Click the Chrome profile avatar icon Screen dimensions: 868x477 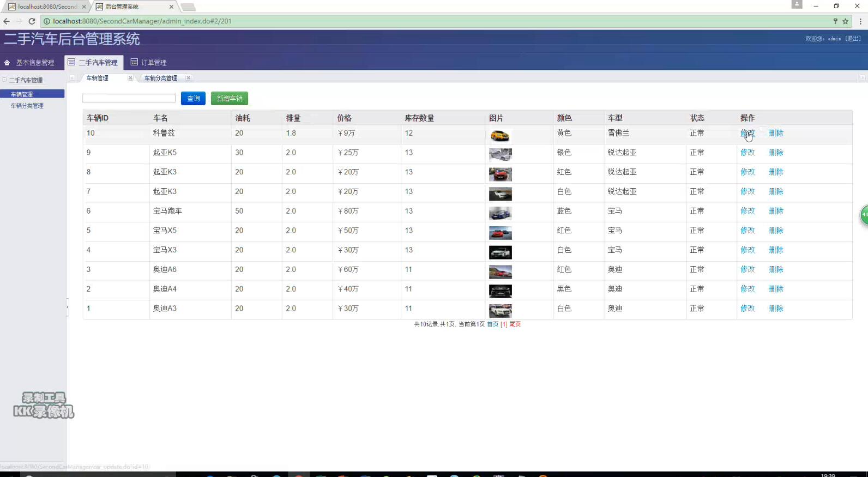(x=797, y=4)
